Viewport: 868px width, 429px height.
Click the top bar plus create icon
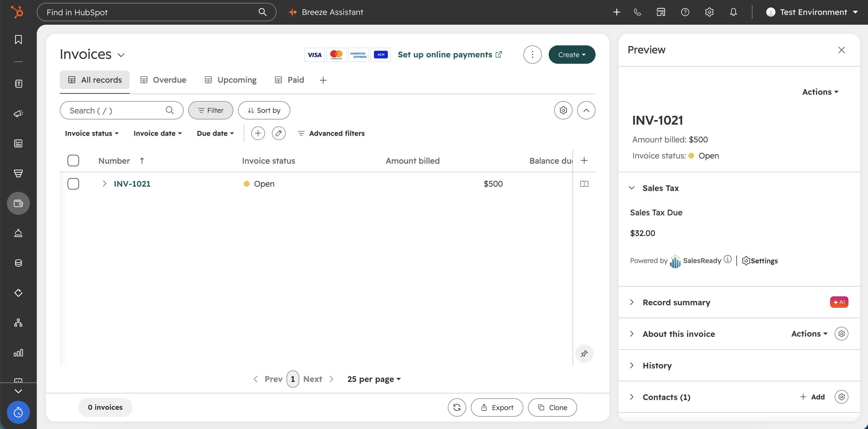pyautogui.click(x=617, y=12)
